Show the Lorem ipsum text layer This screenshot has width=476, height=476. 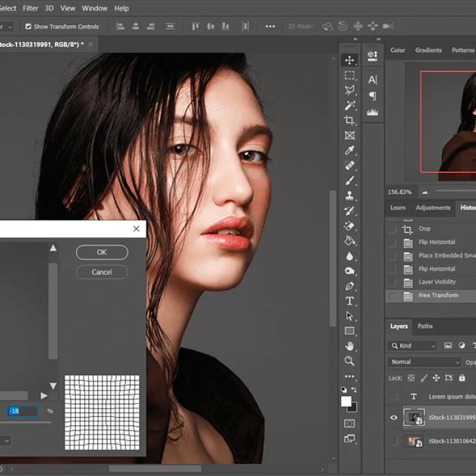coord(394,396)
